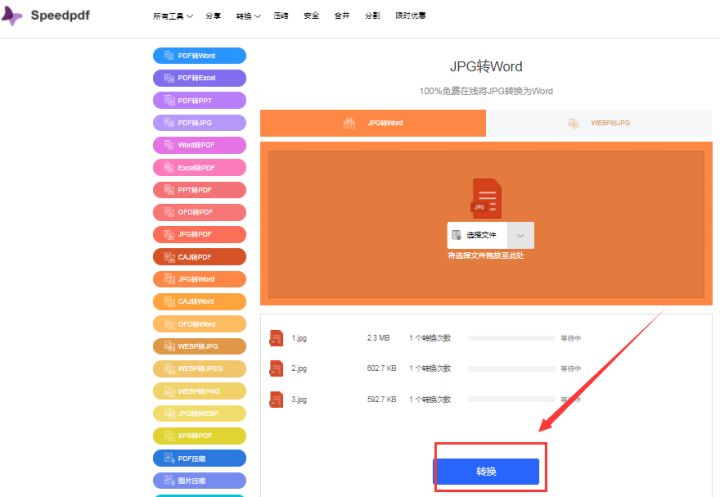The height and width of the screenshot is (497, 720).
Task: Select the file name 1.jpg
Action: pos(299,338)
